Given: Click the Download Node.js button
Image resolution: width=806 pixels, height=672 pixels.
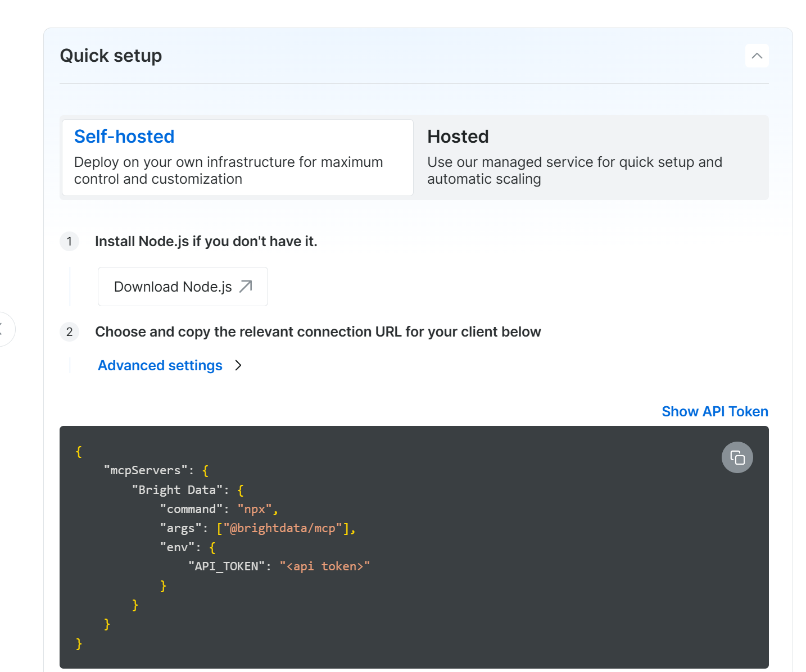Looking at the screenshot, I should click(174, 287).
